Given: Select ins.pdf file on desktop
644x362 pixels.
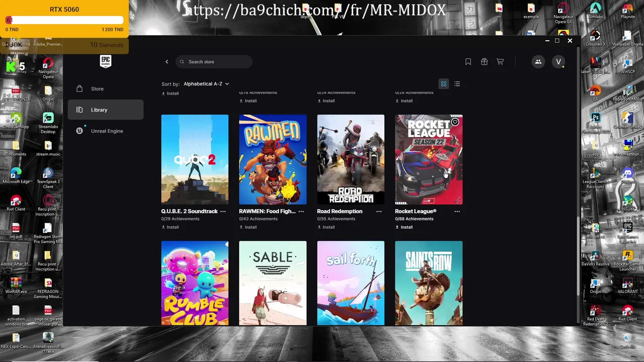Looking at the screenshot, I should tap(16, 230).
